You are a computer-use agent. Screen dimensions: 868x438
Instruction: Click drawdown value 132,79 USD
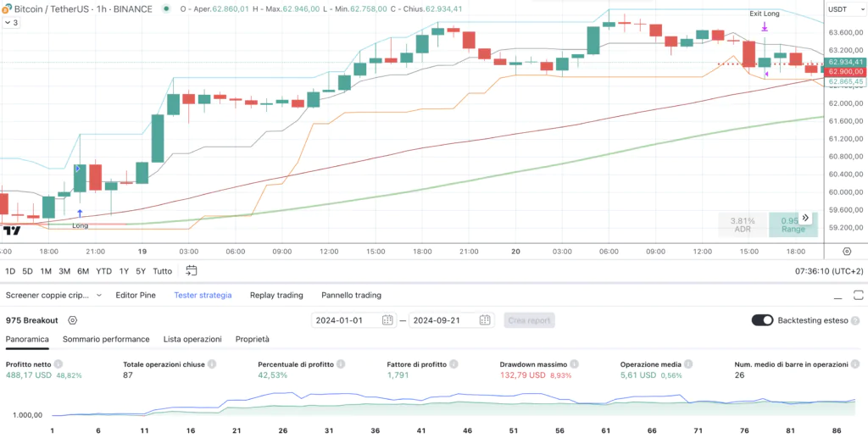(x=522, y=375)
